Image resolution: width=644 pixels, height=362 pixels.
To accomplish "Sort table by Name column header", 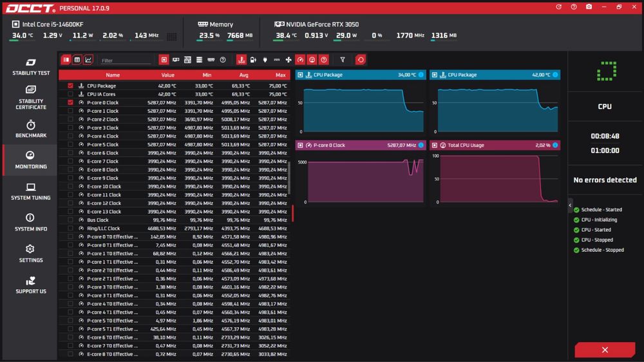I will click(x=113, y=75).
